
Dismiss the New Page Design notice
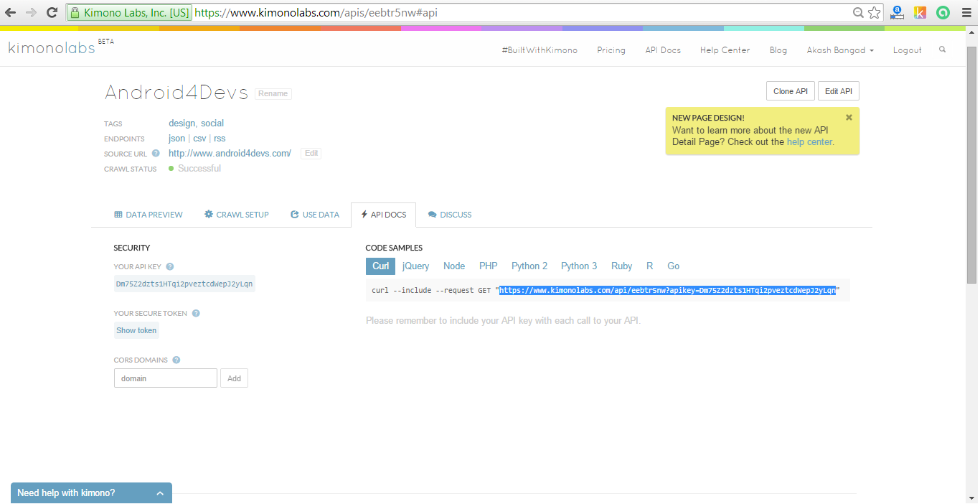point(849,117)
